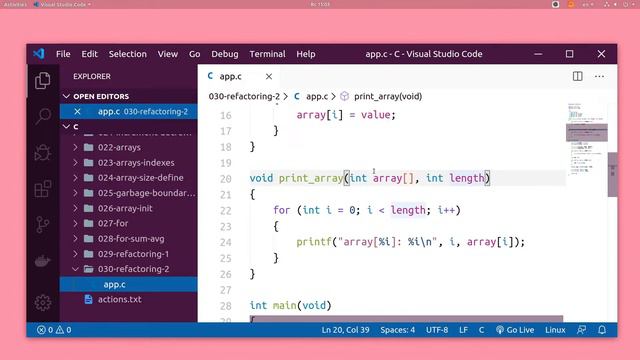The height and width of the screenshot is (360, 640).
Task: Expand the 024-array-size-define folder
Action: (128, 178)
